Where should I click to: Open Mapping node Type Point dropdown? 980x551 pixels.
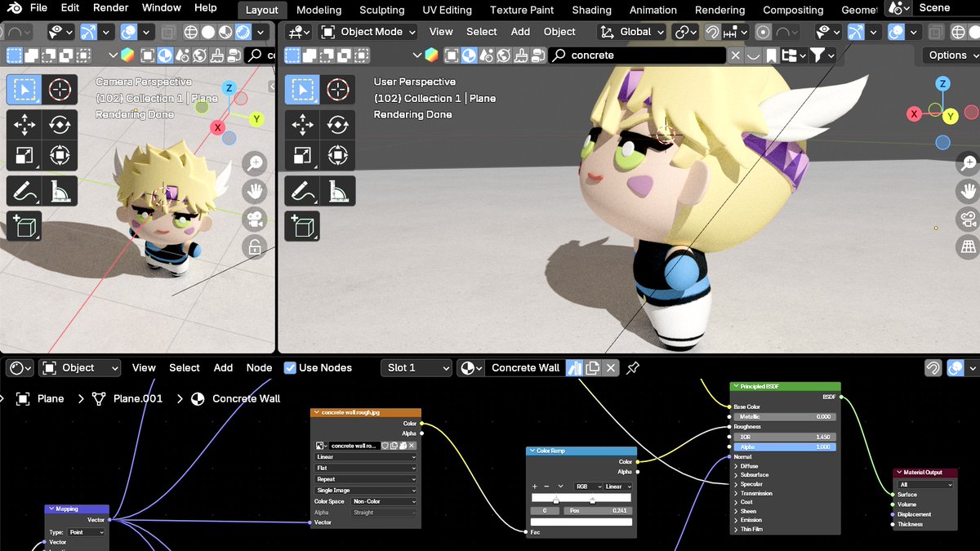87,532
